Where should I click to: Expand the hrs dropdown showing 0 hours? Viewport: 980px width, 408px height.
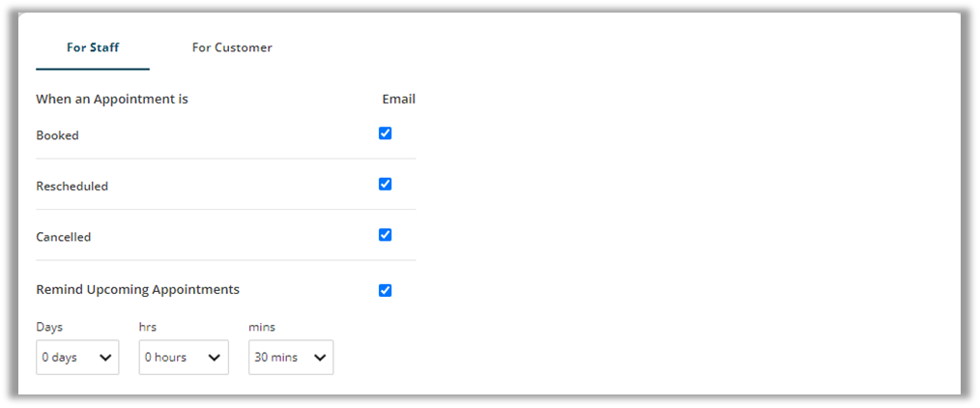point(184,357)
